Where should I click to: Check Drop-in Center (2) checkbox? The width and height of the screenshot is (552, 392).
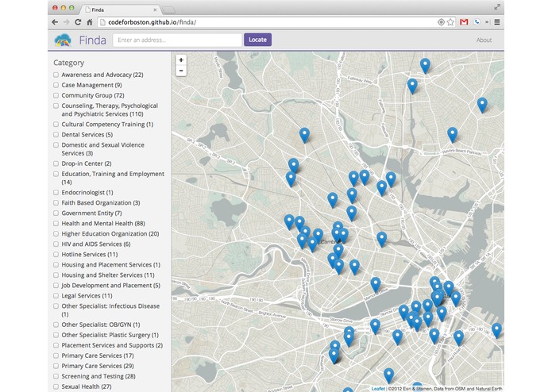[x=56, y=163]
